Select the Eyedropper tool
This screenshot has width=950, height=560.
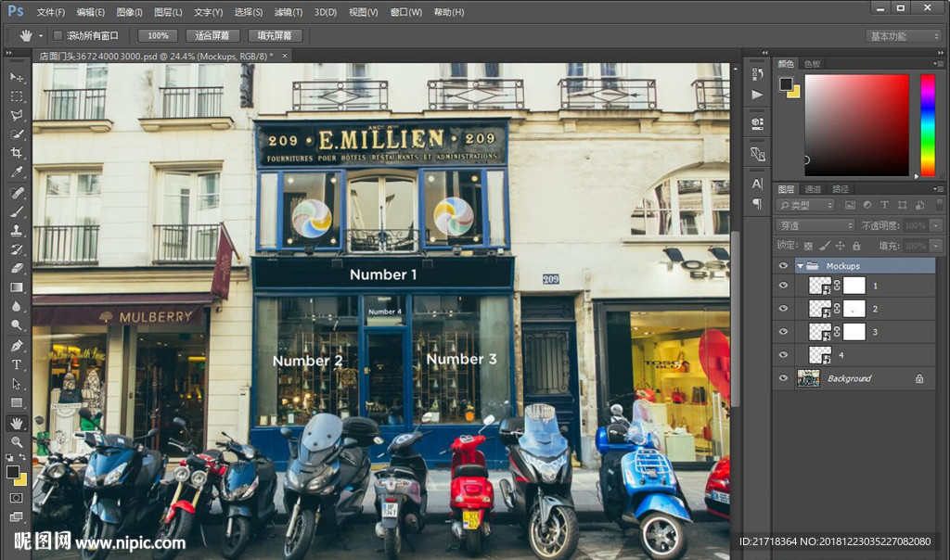click(17, 172)
